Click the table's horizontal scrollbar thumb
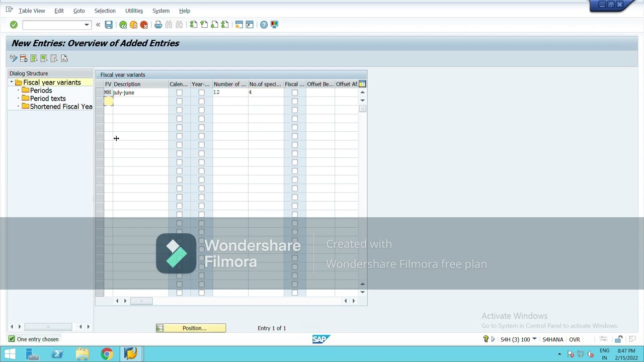Viewport: 644px width, 362px height. point(141,301)
